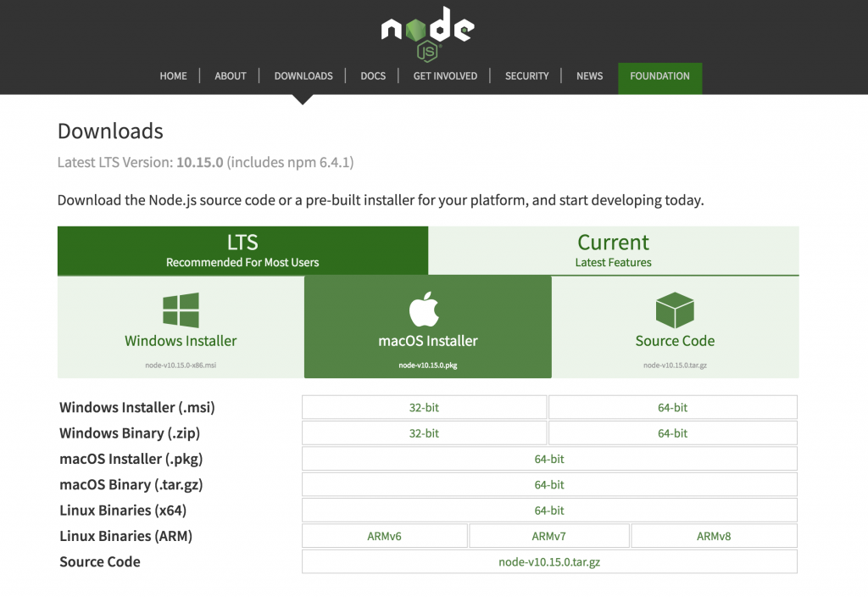Download Linux ARMv7 binary
This screenshot has width=868, height=597.
tap(548, 536)
